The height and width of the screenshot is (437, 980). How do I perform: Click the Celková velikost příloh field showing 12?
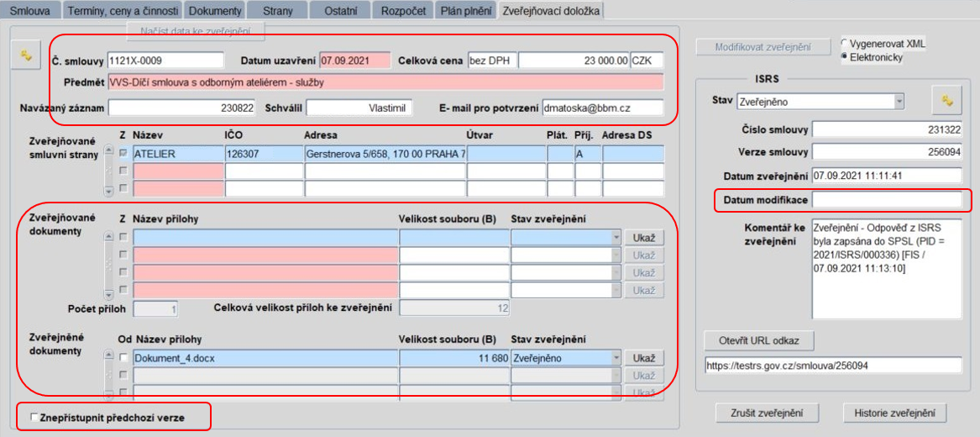tap(454, 308)
